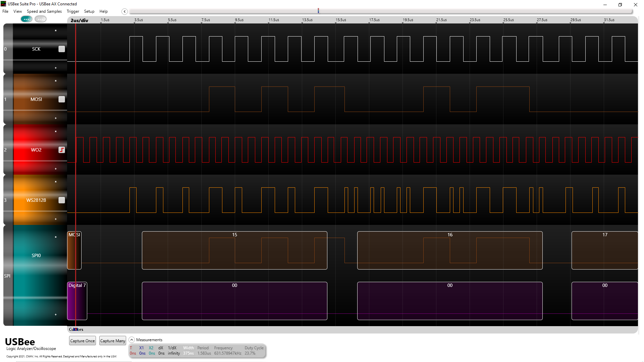Click the Capture Many button

(113, 341)
